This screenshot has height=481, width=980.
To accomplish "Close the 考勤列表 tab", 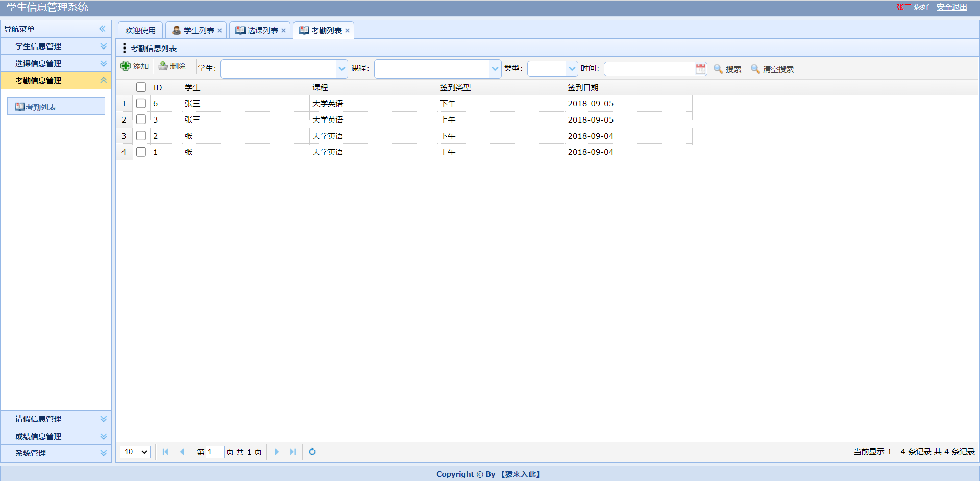I will pos(348,31).
